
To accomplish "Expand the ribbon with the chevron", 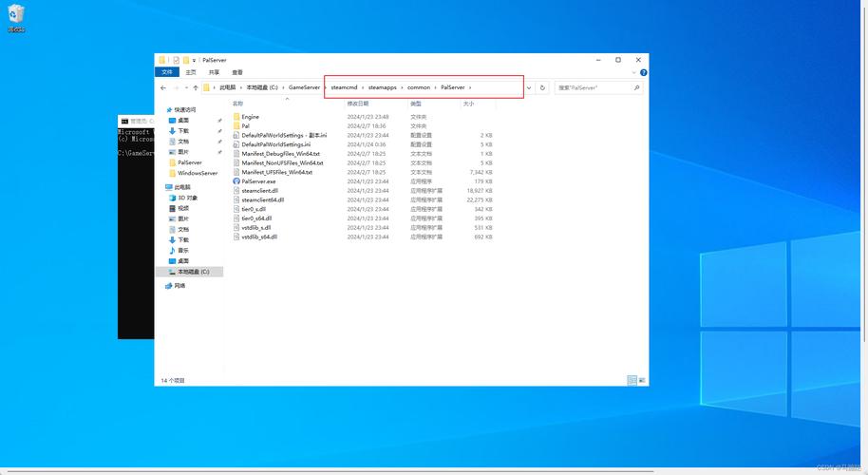I will coord(633,72).
